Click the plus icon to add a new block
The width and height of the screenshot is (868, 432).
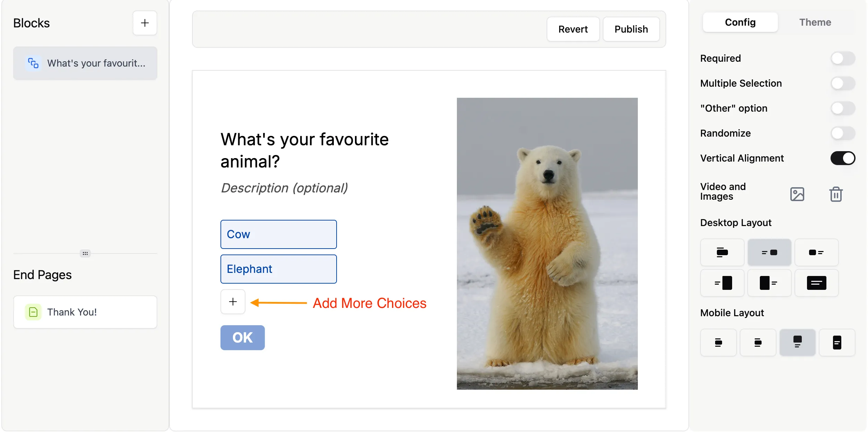(x=145, y=23)
